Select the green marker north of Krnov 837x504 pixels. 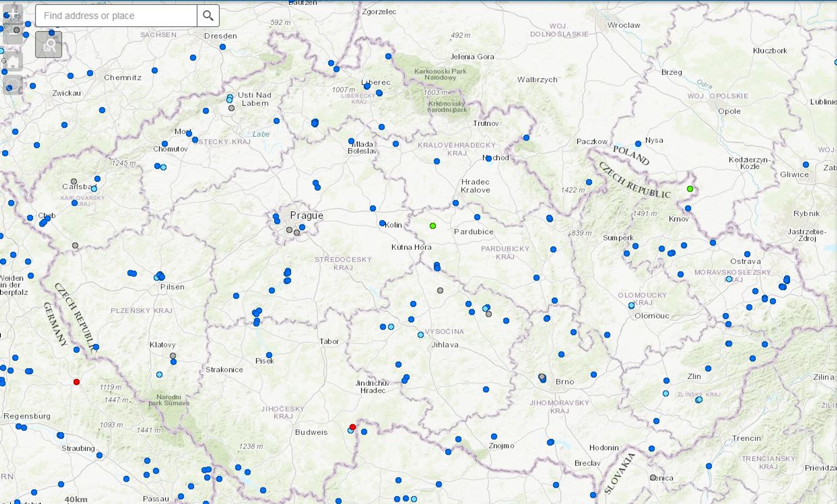690,189
